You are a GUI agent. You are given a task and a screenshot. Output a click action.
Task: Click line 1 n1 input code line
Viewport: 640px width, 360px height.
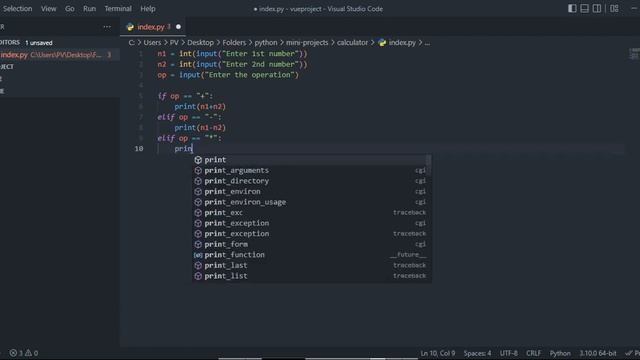pos(232,54)
